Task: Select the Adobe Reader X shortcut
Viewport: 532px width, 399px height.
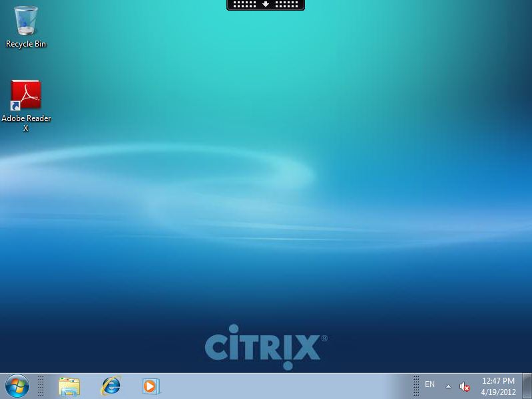Action: click(x=26, y=106)
